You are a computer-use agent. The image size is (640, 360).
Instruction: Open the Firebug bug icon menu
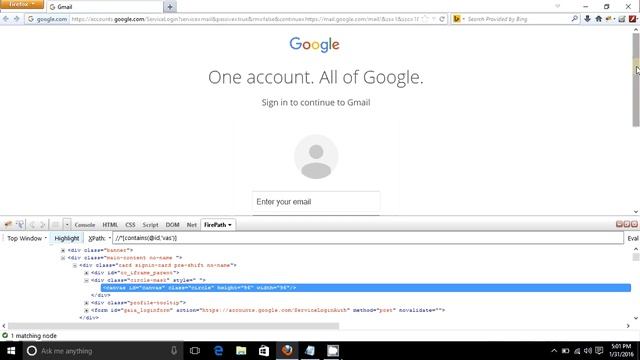pos(8,224)
